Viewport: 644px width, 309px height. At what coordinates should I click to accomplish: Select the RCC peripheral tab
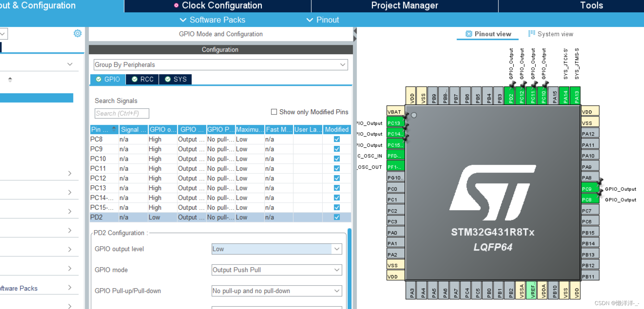(143, 79)
